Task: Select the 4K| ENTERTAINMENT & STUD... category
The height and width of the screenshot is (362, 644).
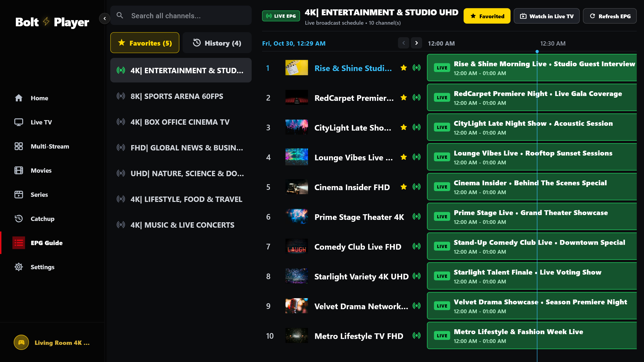Action: tap(181, 70)
